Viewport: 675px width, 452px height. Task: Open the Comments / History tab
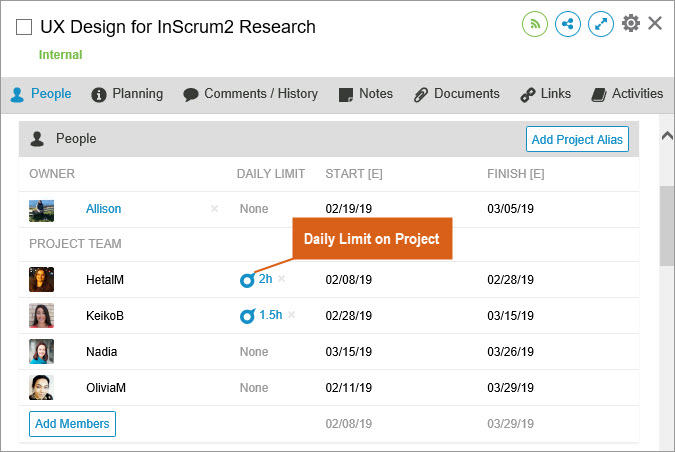(250, 94)
